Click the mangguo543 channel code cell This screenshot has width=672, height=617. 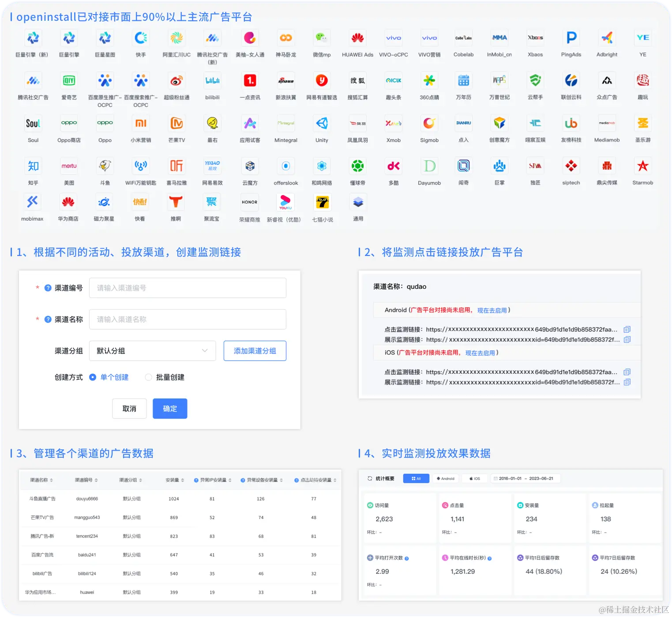87,517
